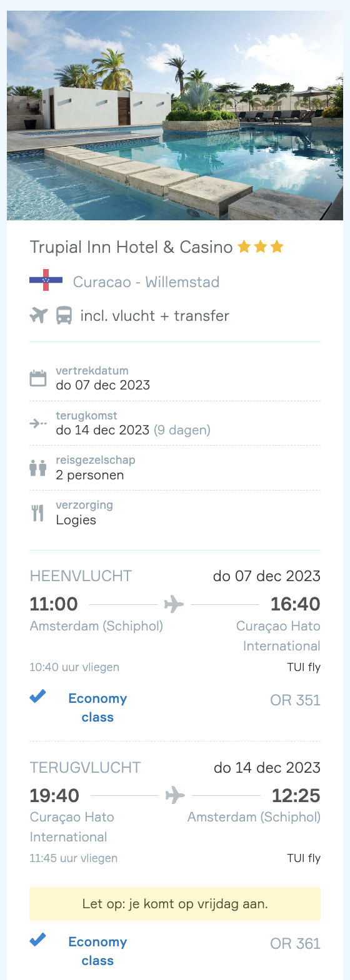This screenshot has width=350, height=980.
Task: Click the plane icon in TERUGVLUCHT route
Action: 175,795
